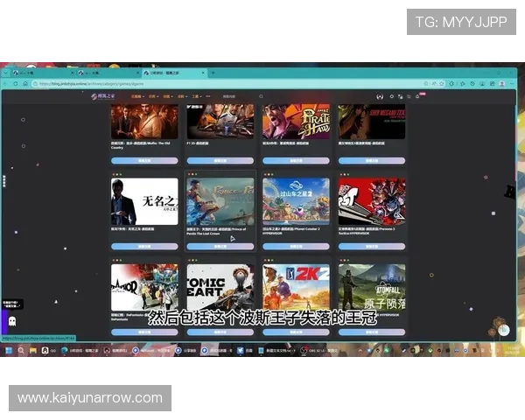The width and height of the screenshot is (525, 420).
Task: Open File Explorer from taskbar
Action: 33,350
